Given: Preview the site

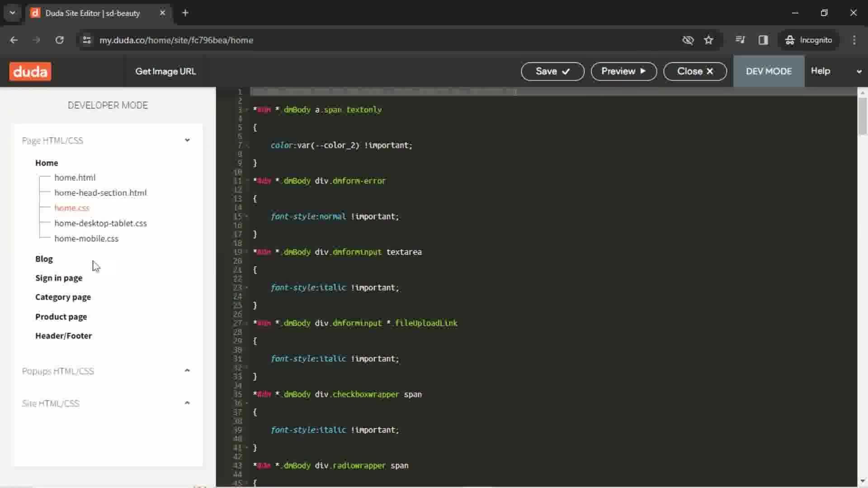Looking at the screenshot, I should [623, 71].
